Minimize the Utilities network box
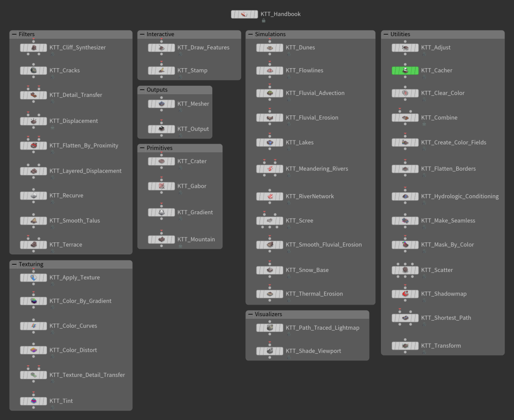This screenshot has width=514, height=420. click(x=386, y=35)
